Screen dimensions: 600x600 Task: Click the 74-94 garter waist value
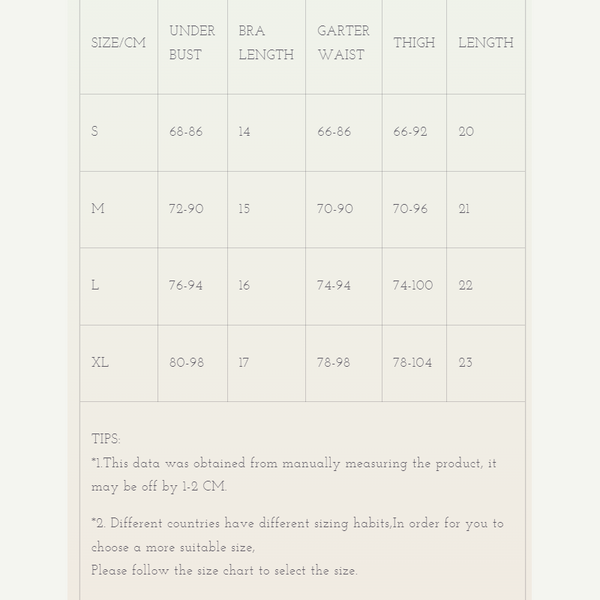click(x=334, y=286)
